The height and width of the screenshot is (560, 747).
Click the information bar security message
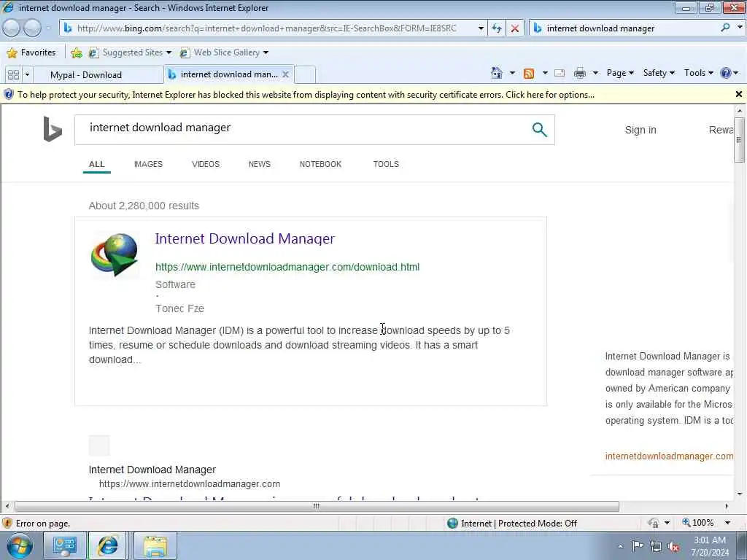[306, 94]
